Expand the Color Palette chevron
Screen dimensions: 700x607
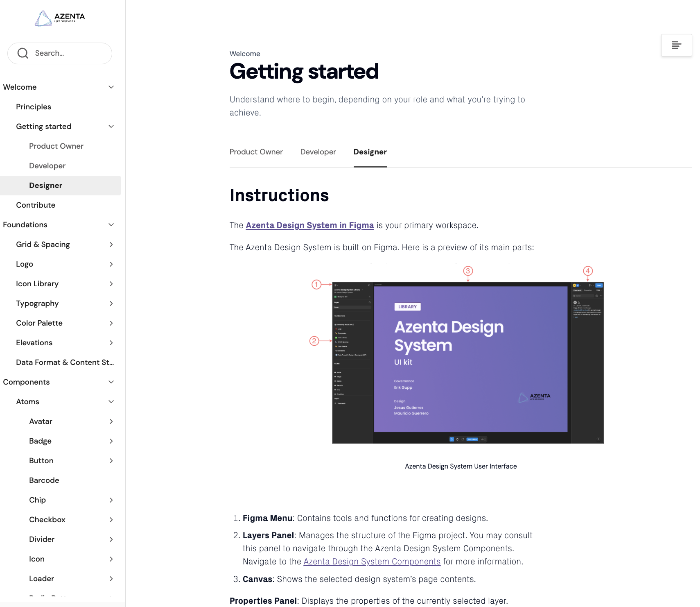coord(111,323)
